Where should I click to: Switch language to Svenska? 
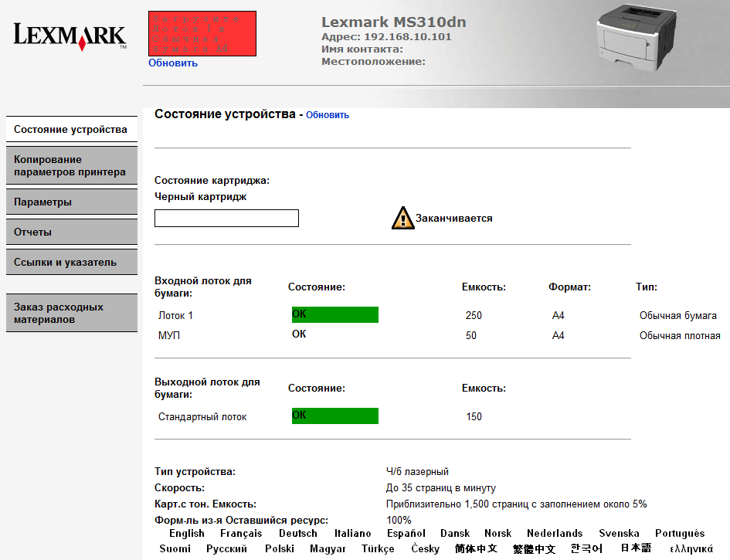coord(619,534)
